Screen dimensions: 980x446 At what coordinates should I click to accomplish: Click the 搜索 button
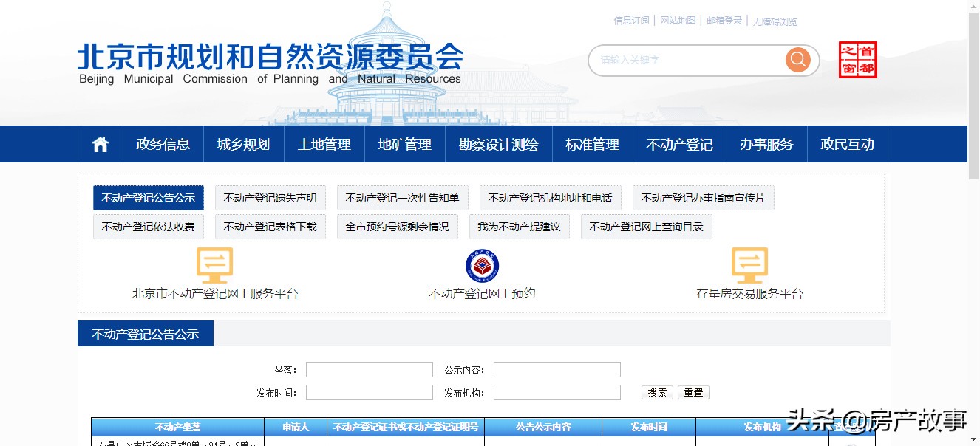pyautogui.click(x=656, y=392)
